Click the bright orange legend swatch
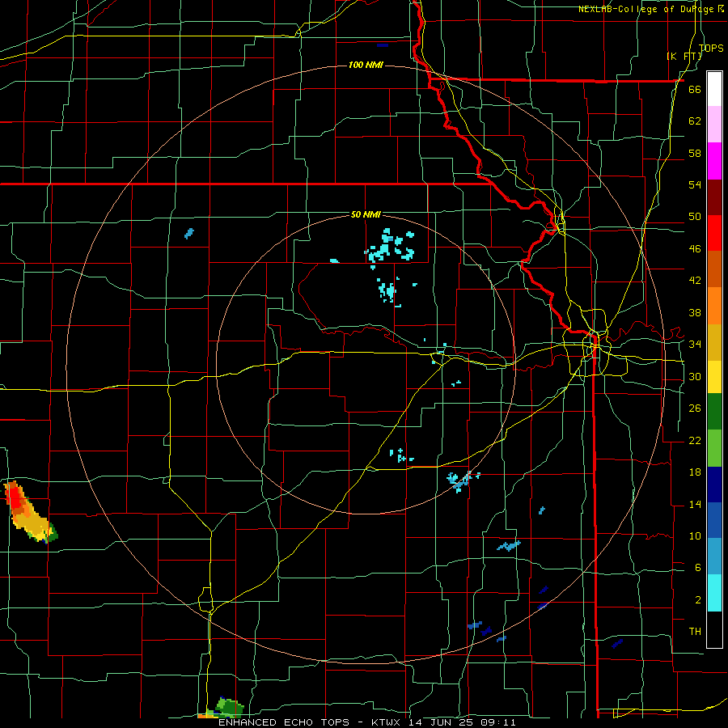Image resolution: width=728 pixels, height=728 pixels. (714, 306)
